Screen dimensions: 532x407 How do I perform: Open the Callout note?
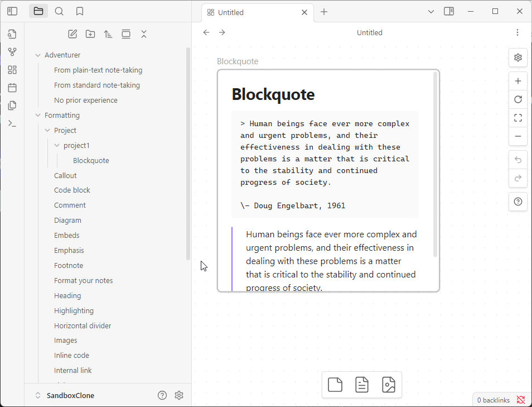click(65, 175)
